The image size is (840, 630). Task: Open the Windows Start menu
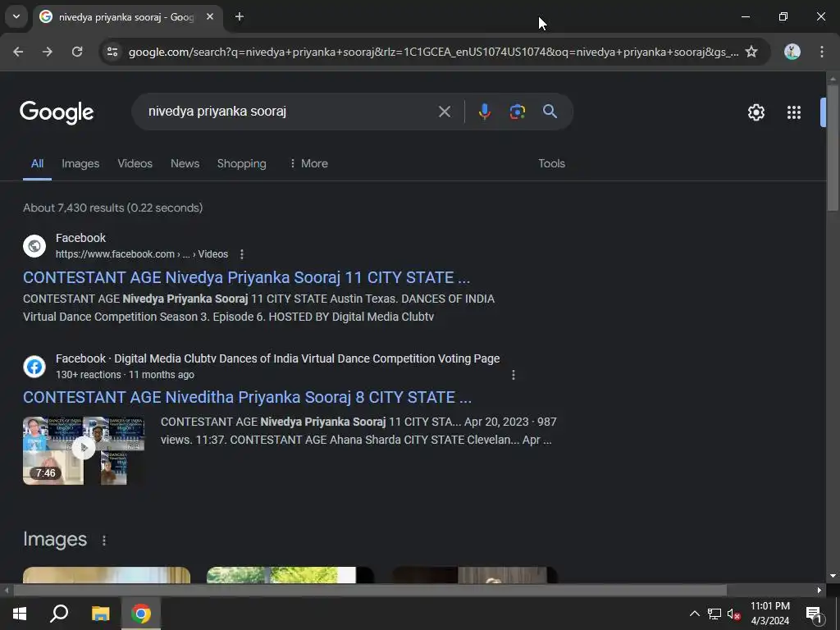point(20,614)
